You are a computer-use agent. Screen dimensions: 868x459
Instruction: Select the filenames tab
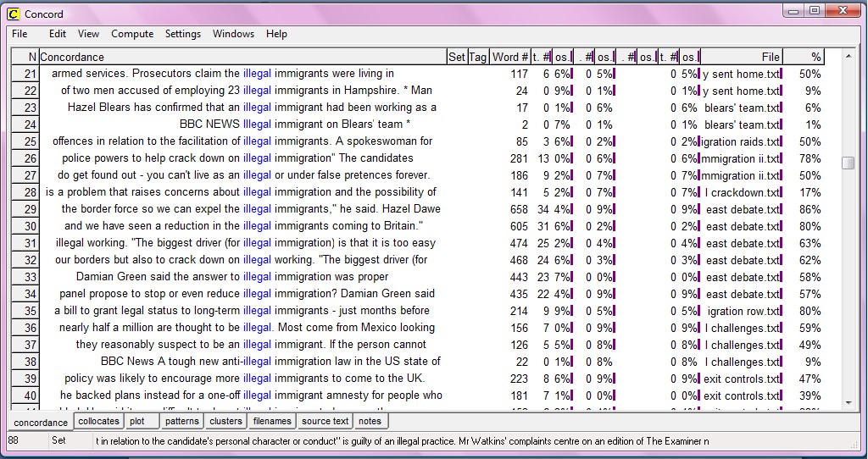tap(272, 421)
